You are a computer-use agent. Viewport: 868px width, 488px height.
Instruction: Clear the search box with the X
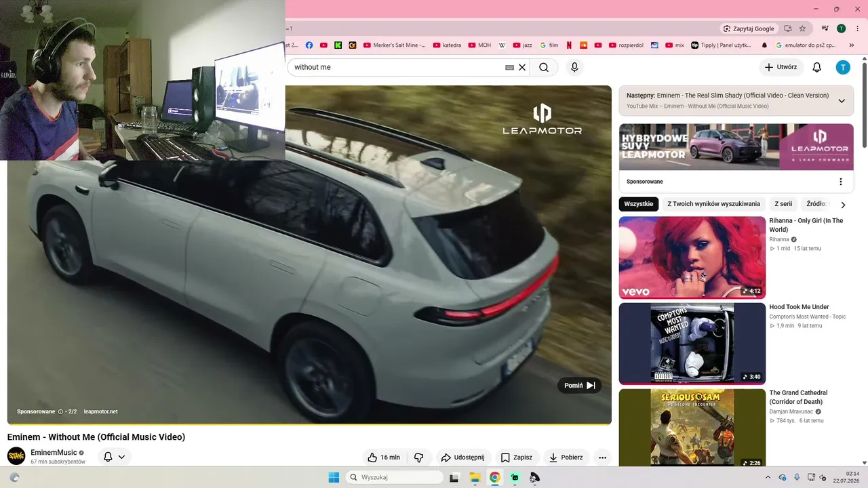pos(522,67)
